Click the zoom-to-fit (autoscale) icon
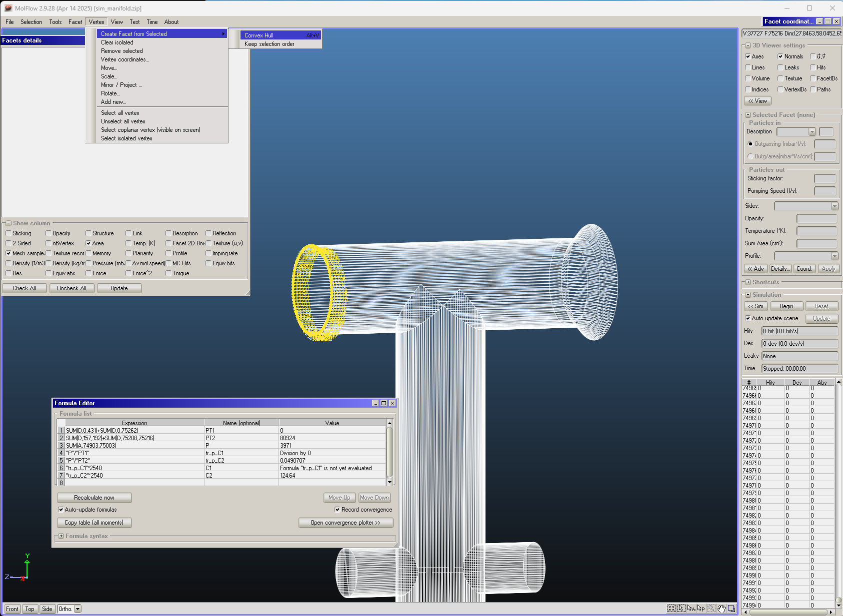Viewport: 843px width, 616px height. tap(671, 609)
